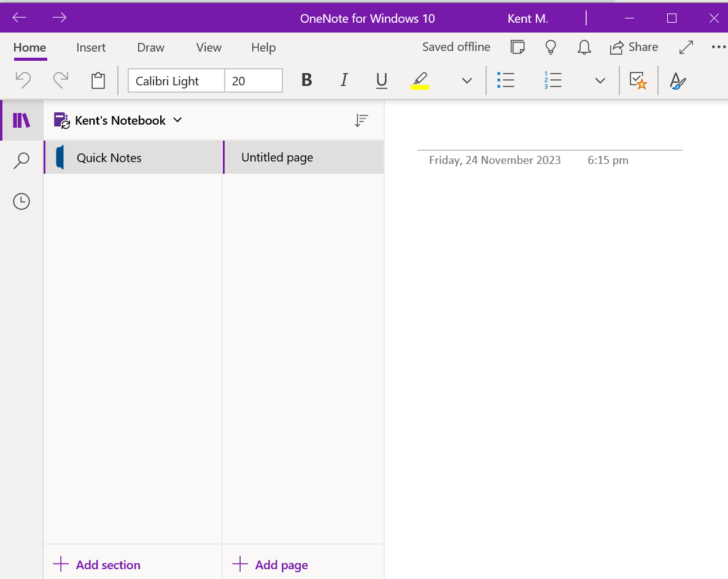Maximize the OneNote window

672,18
